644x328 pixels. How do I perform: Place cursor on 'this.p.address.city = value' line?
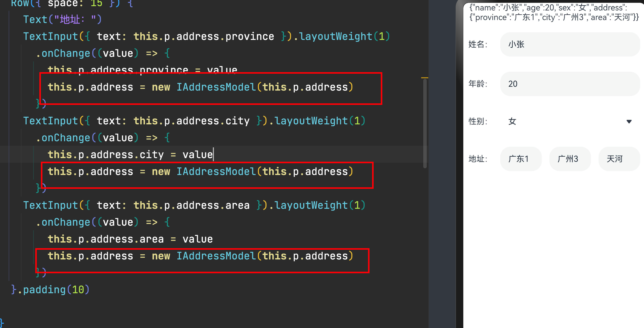click(x=130, y=155)
